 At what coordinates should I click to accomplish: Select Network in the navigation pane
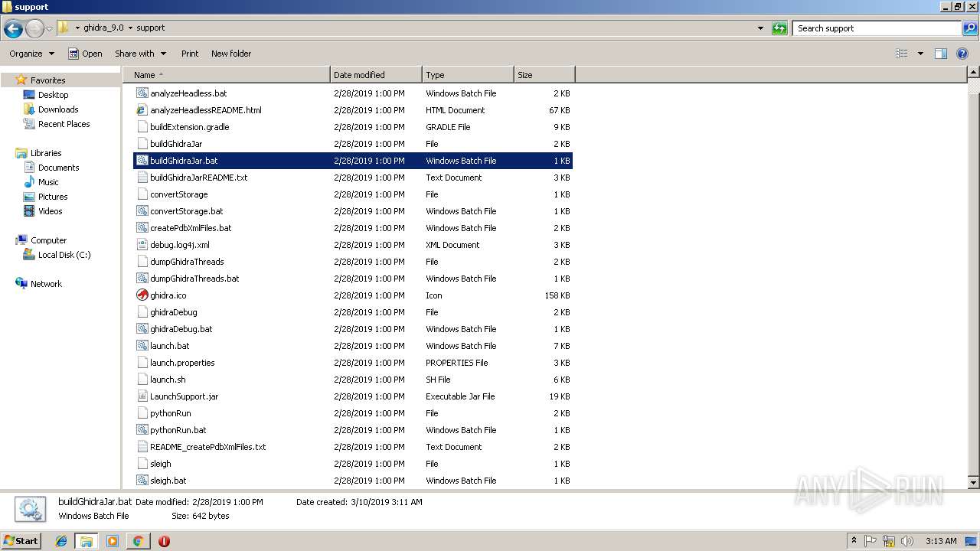[x=46, y=284]
